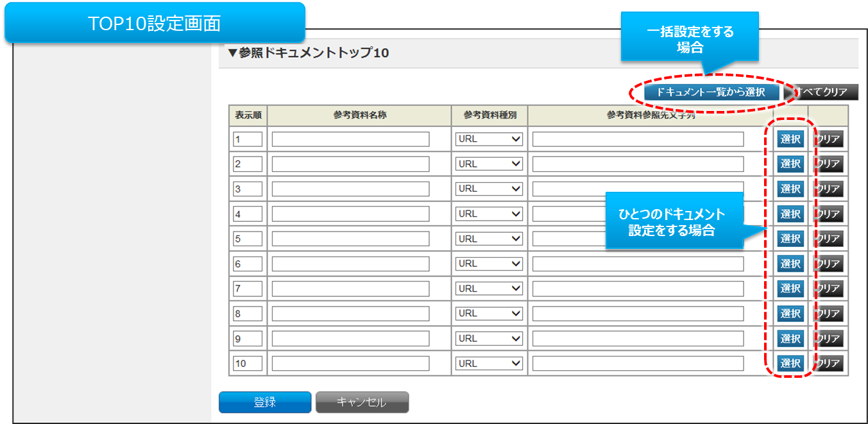Click 選択 button in row 4
This screenshot has width=868, height=424.
(x=790, y=214)
